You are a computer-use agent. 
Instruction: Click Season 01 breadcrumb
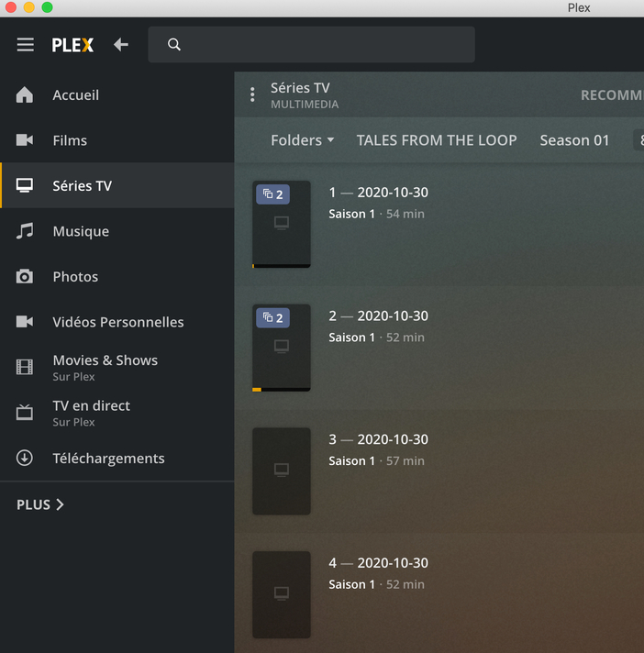click(x=574, y=140)
